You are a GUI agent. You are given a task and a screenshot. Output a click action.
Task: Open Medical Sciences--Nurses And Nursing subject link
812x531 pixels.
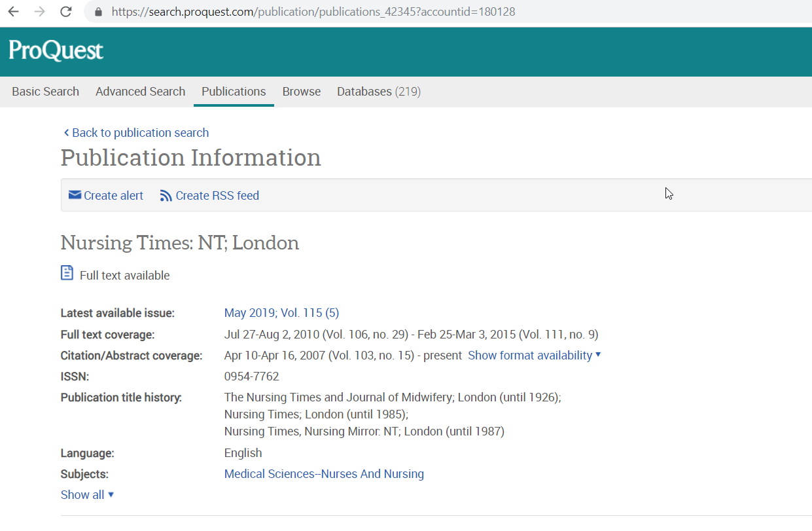pos(324,474)
